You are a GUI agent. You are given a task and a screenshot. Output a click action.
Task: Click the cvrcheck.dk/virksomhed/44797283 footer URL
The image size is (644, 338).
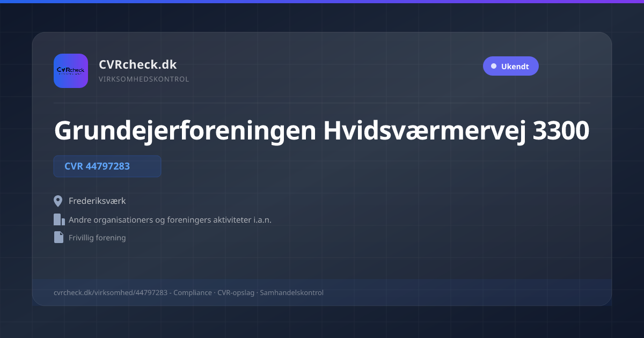point(111,293)
